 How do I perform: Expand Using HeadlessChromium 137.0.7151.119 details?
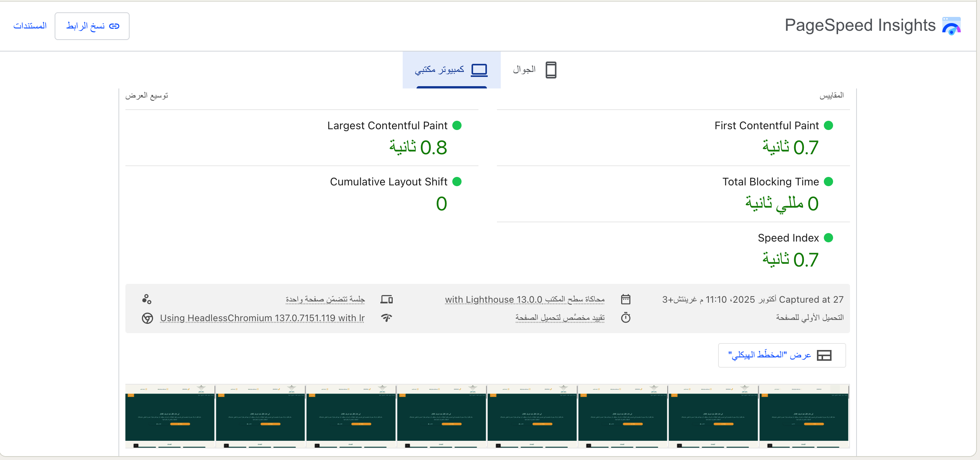coord(262,318)
